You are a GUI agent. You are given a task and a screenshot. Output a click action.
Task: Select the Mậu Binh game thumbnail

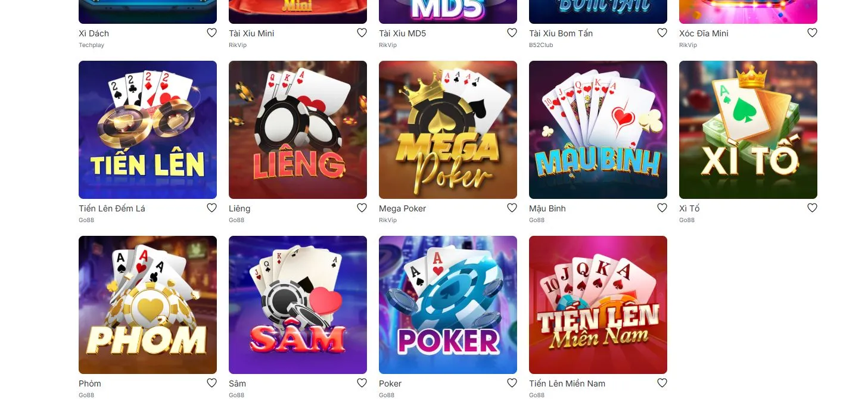[598, 130]
